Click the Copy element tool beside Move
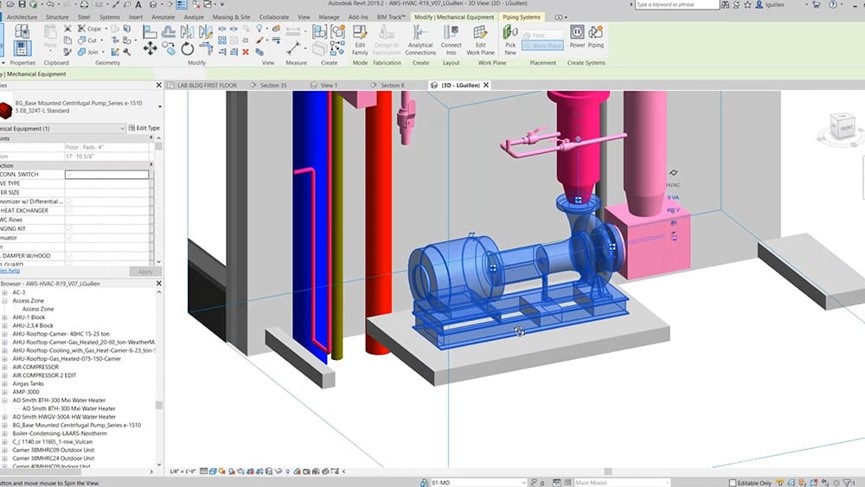865x487 pixels. click(x=169, y=49)
